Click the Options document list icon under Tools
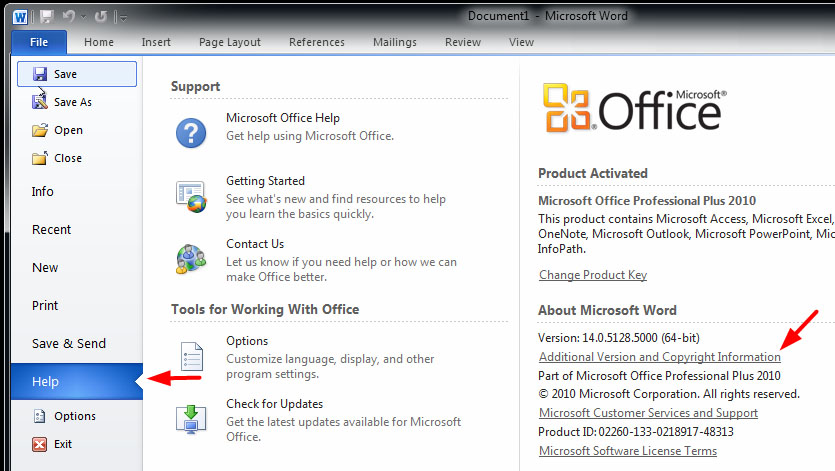 pos(192,356)
